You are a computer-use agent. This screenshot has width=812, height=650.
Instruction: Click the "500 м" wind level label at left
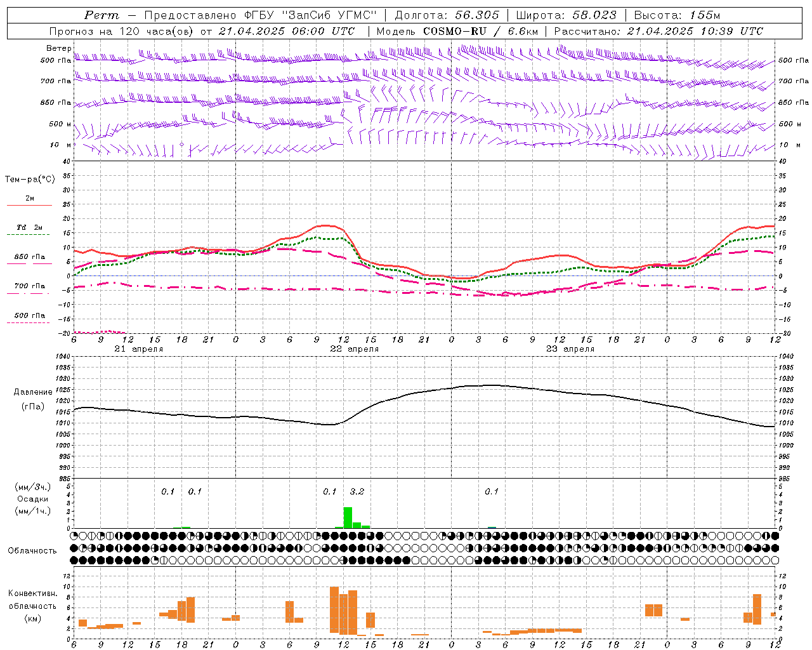pyautogui.click(x=60, y=124)
